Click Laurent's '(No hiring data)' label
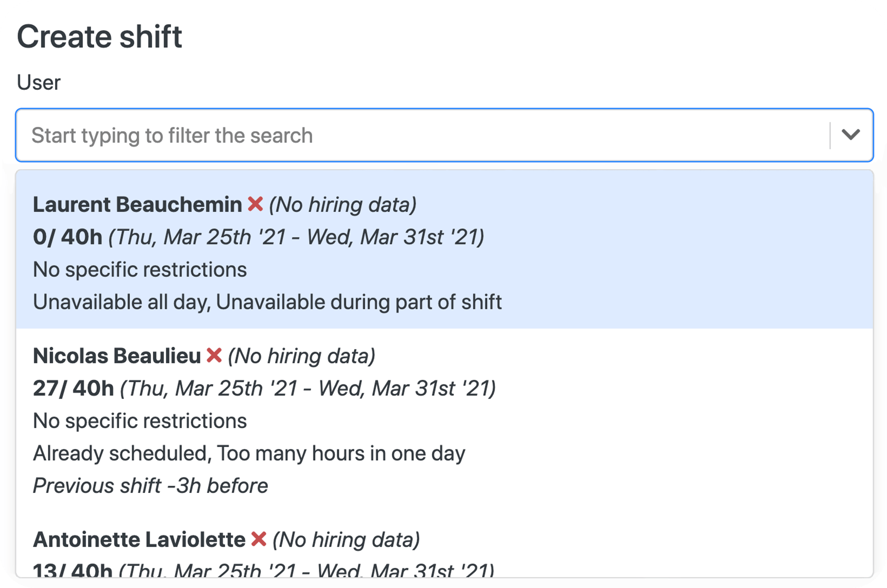 (x=342, y=205)
